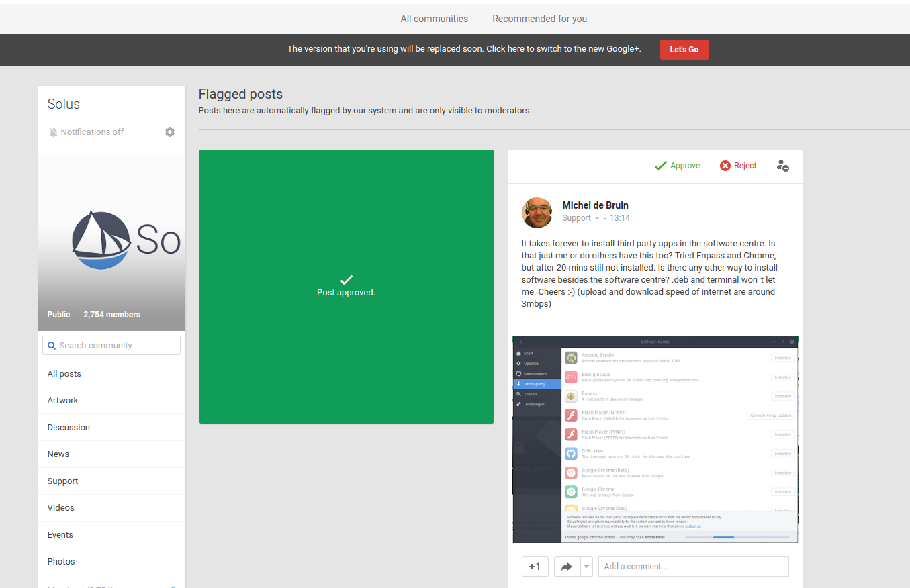Click the Search community box
Screen dimensions: 910x588
[111, 346]
